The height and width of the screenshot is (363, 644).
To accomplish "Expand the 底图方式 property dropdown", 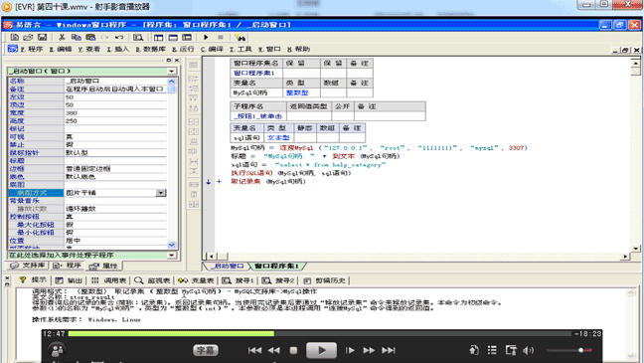I will (x=161, y=192).
